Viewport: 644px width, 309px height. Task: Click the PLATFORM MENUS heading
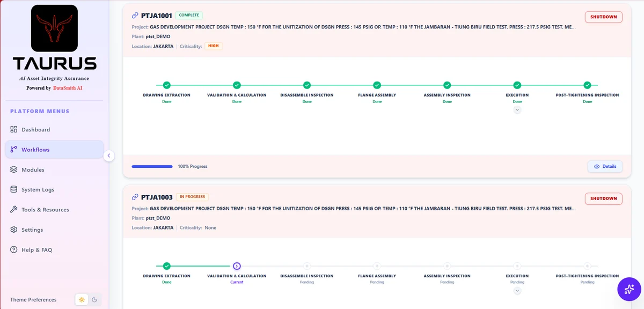(x=40, y=112)
